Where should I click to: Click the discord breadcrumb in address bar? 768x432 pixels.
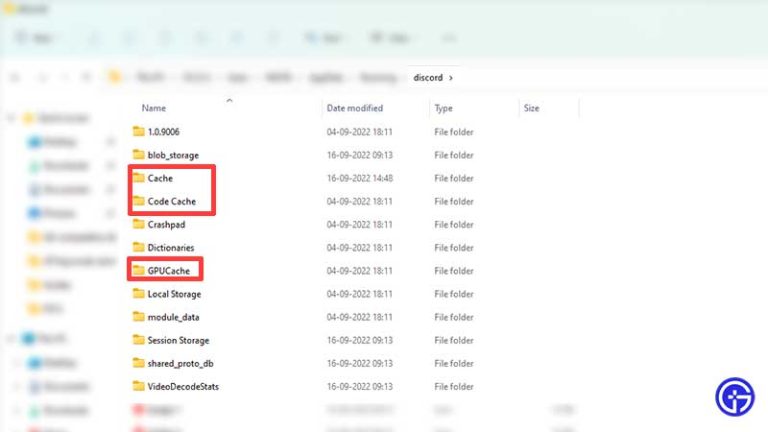[x=428, y=77]
